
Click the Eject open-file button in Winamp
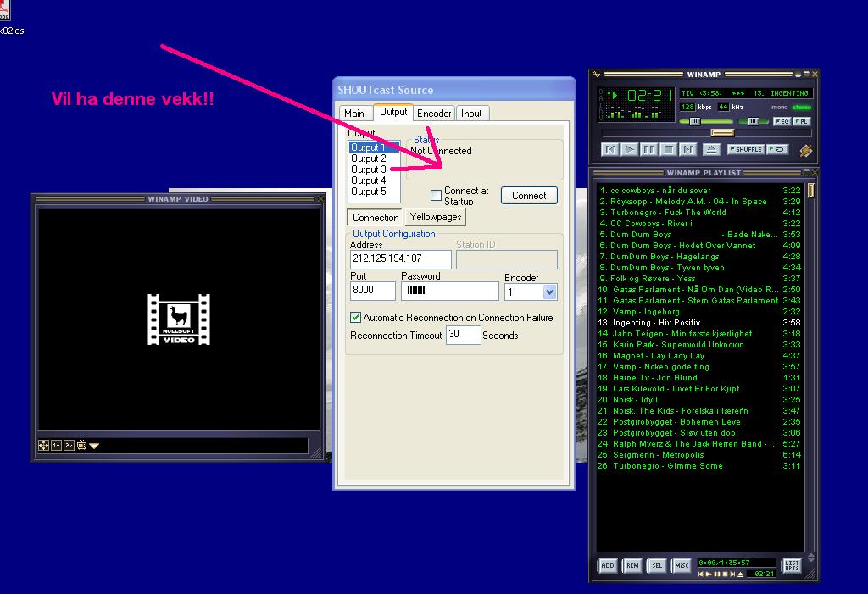click(x=711, y=149)
